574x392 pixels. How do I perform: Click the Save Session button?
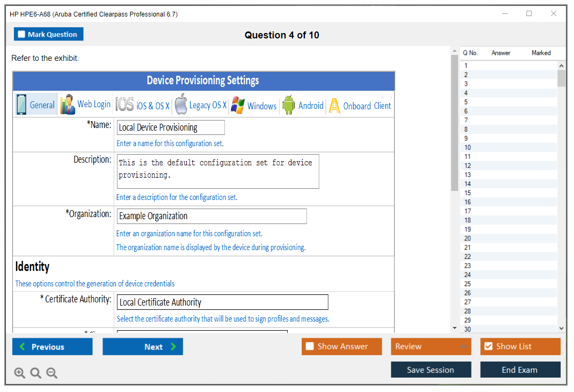[x=430, y=370]
